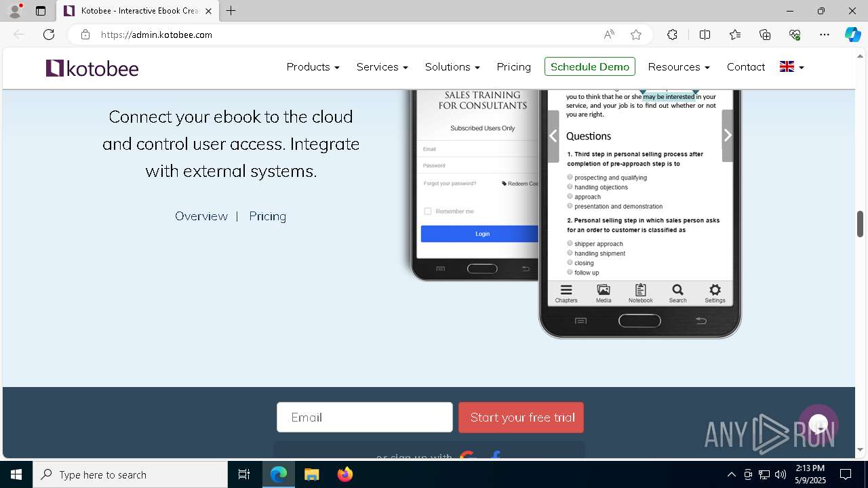Viewport: 868px width, 488px height.
Task: Open the Pricing nav item
Action: click(x=513, y=66)
